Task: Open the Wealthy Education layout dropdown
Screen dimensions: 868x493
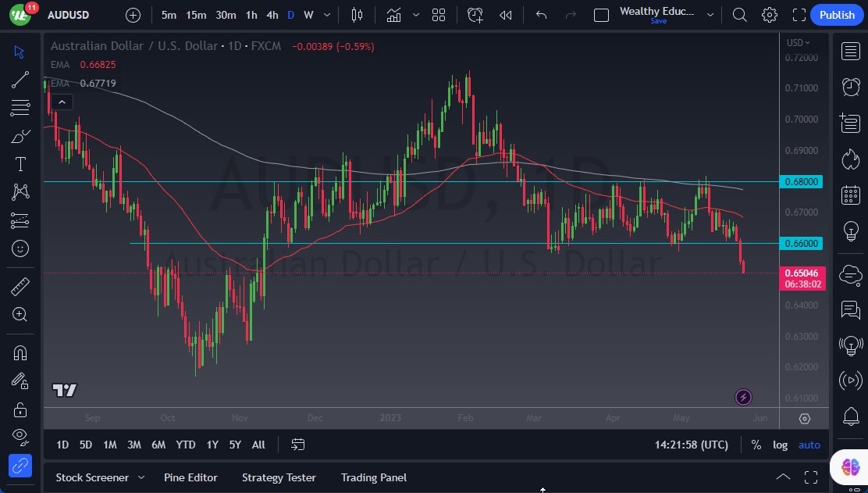Action: [x=710, y=15]
